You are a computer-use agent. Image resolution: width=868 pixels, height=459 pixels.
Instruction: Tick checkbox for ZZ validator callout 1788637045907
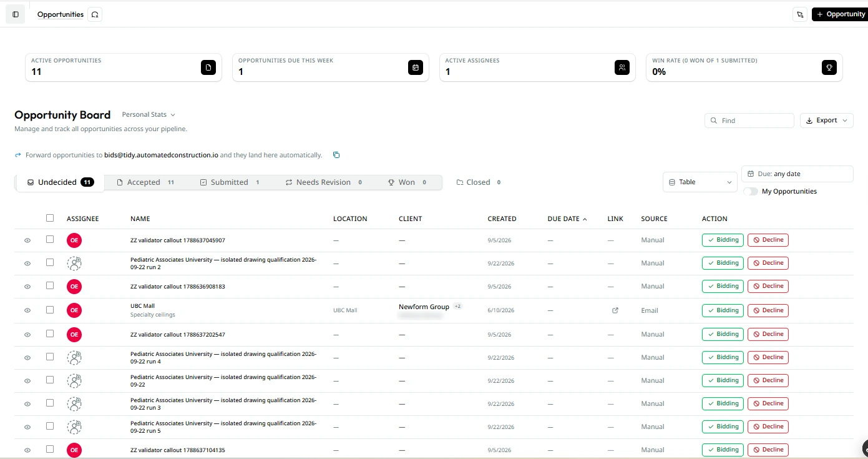pos(50,239)
